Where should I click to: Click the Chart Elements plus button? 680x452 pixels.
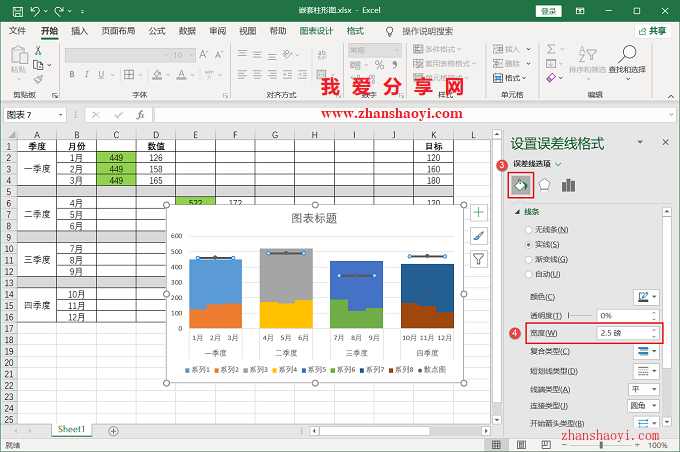478,212
